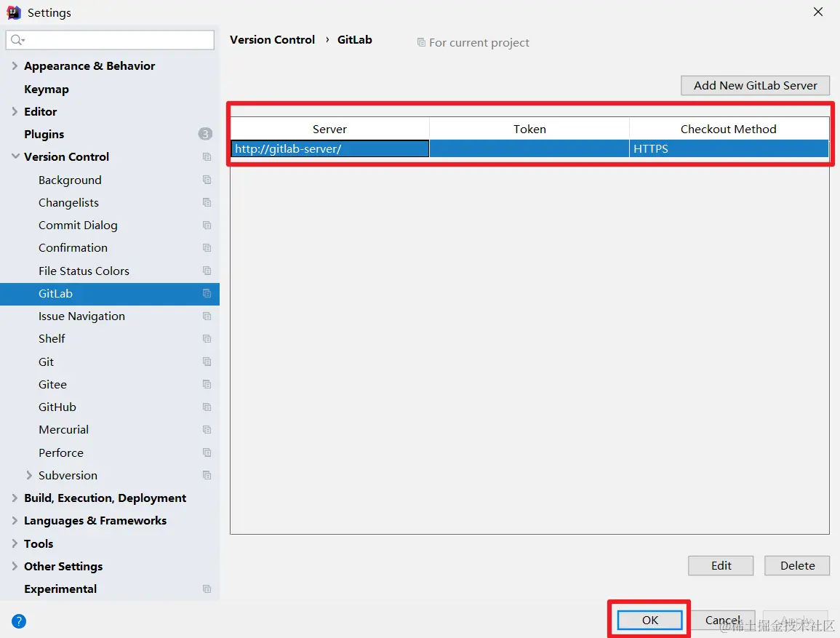Open Commit Dialog settings

(x=78, y=226)
